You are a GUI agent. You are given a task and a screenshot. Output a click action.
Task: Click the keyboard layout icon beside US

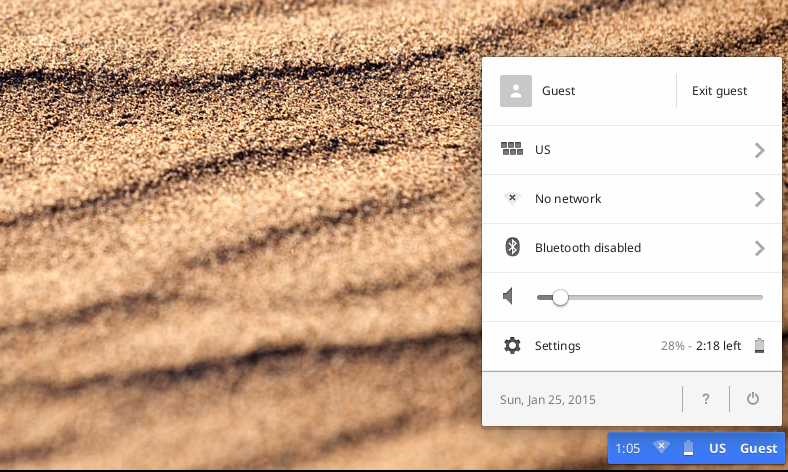(512, 150)
